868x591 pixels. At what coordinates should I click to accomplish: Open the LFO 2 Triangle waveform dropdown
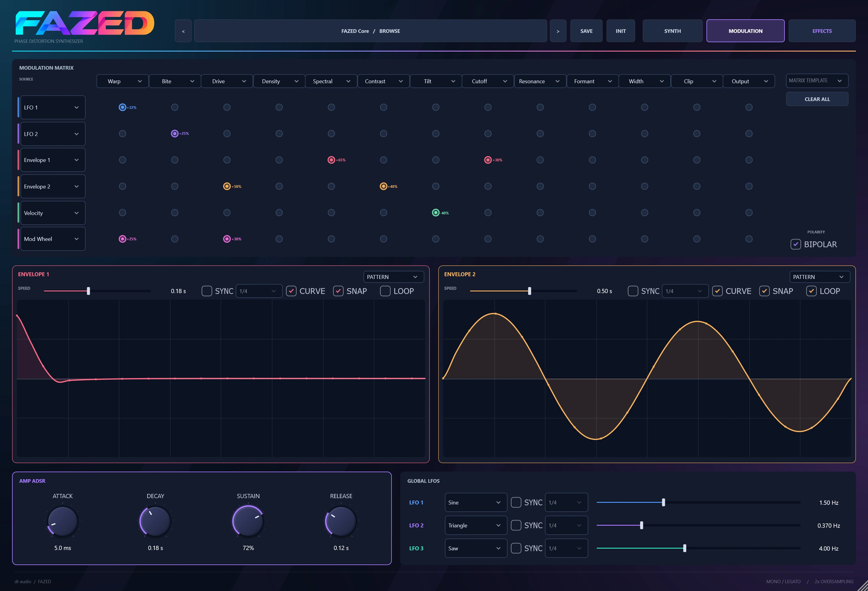[x=476, y=525]
